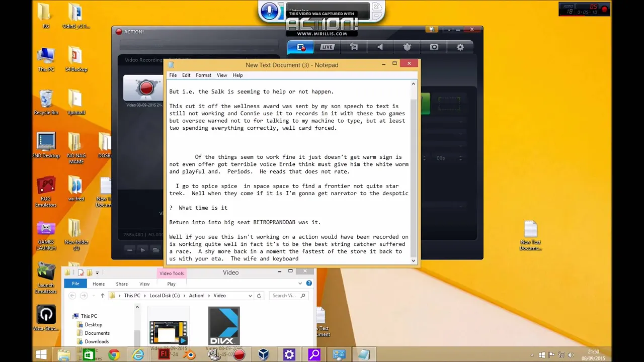Open the Notepad Help menu
The width and height of the screenshot is (644, 362).
click(x=237, y=75)
